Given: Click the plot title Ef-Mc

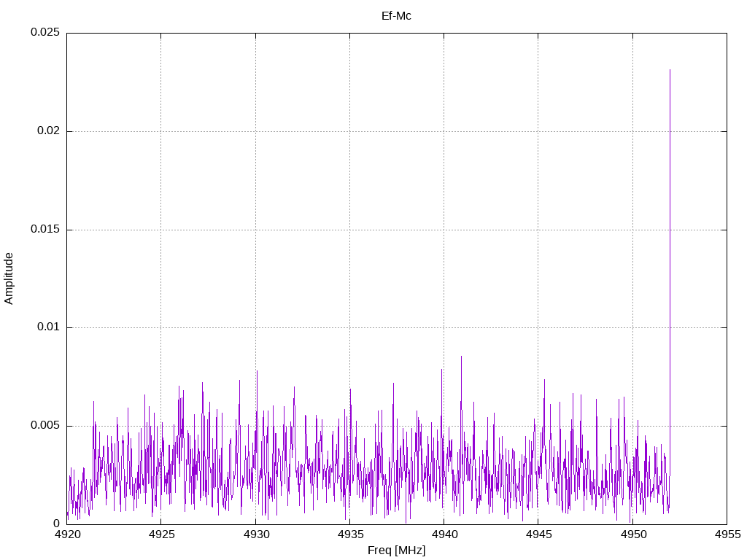Looking at the screenshot, I should pos(396,16).
